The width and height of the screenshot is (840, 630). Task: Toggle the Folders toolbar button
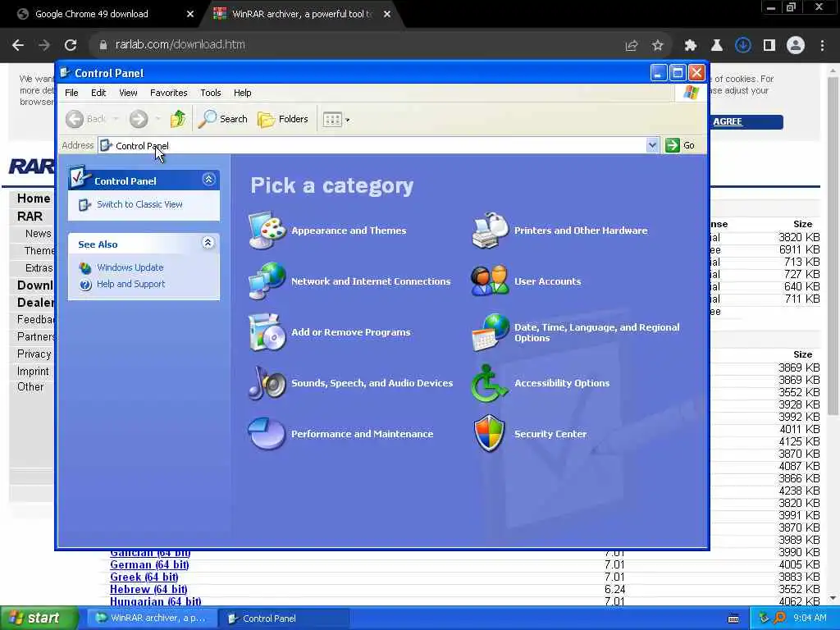(x=283, y=119)
